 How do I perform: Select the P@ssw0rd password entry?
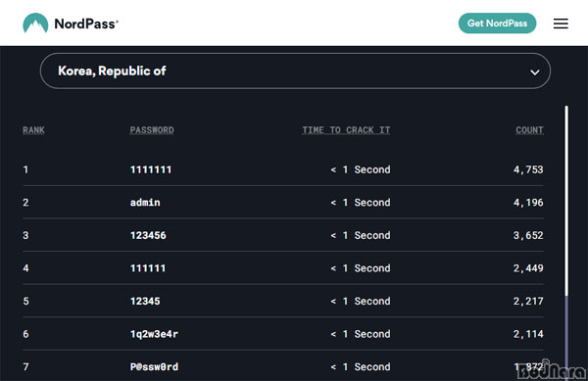[154, 366]
